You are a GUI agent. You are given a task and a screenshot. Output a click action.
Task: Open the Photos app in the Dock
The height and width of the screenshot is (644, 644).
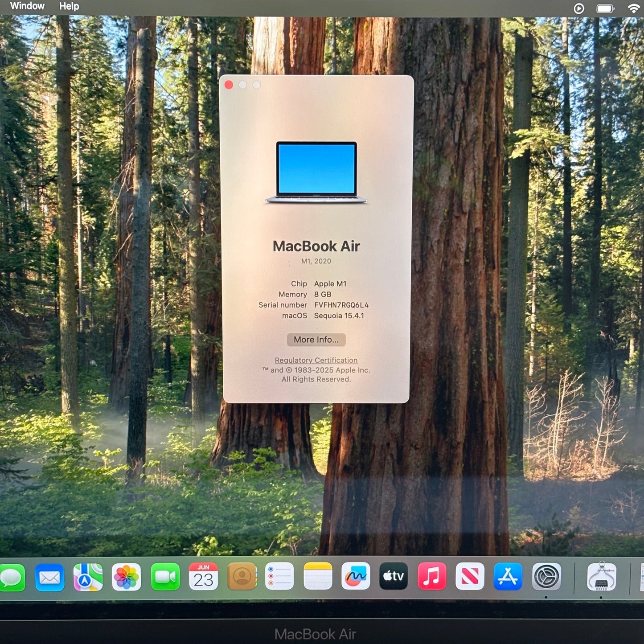tap(127, 577)
